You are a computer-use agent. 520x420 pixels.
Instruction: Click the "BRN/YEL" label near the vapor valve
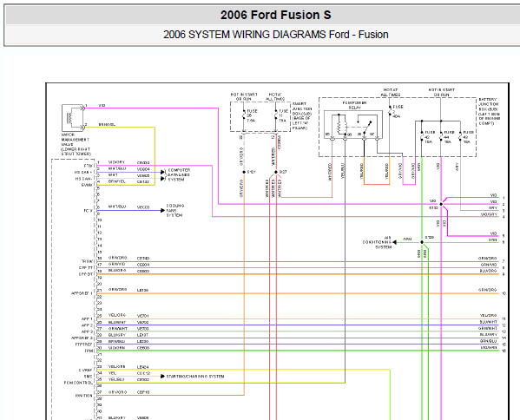(x=107, y=125)
